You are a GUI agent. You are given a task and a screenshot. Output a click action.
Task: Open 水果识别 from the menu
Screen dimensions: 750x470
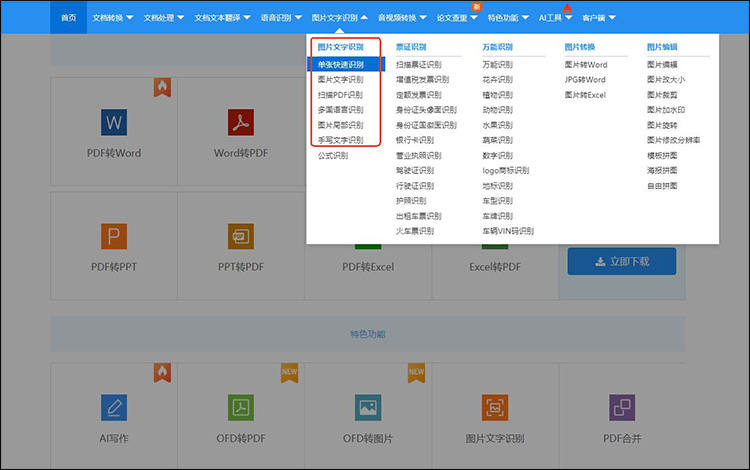(497, 125)
